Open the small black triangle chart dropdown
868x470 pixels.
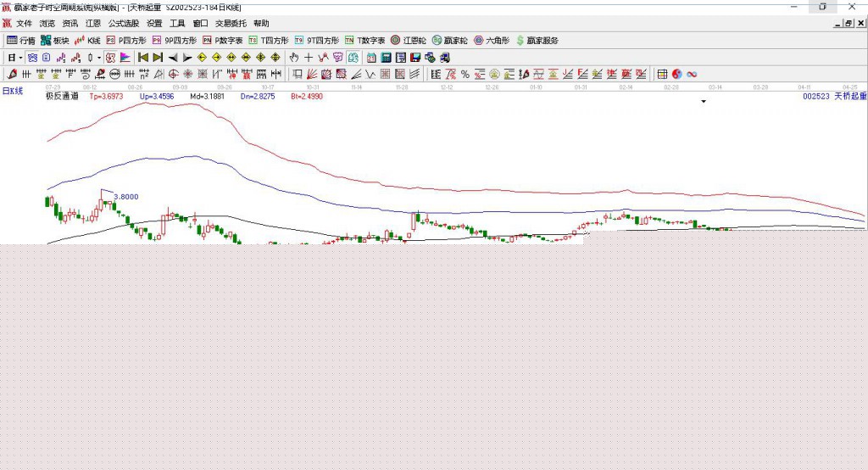703,102
